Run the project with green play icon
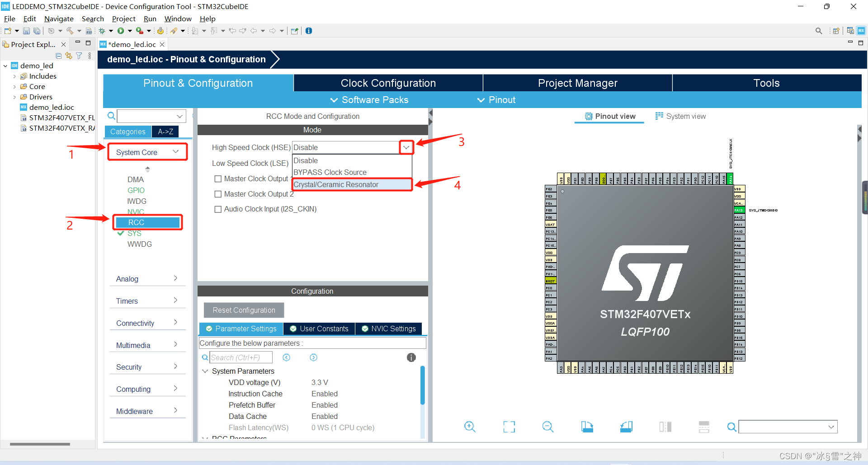Screen dimensions: 868x465 [121, 31]
